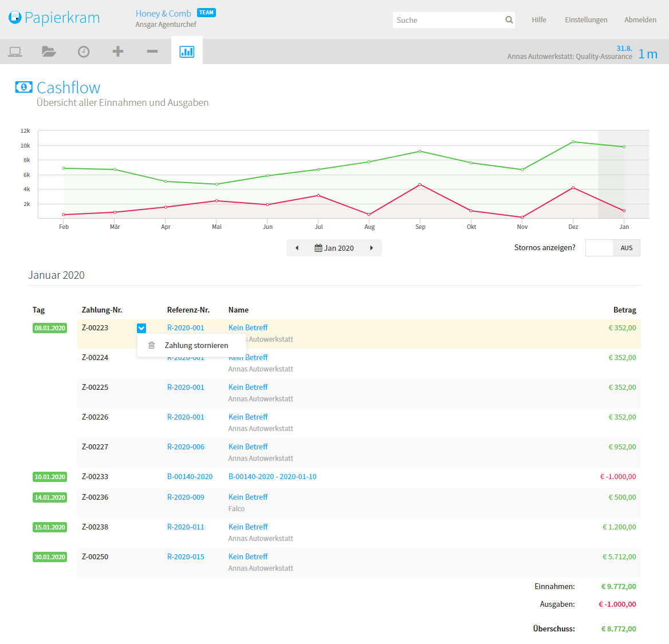Open Kein Betreff for Falco payment
This screenshot has width=669, height=644.
[x=248, y=497]
